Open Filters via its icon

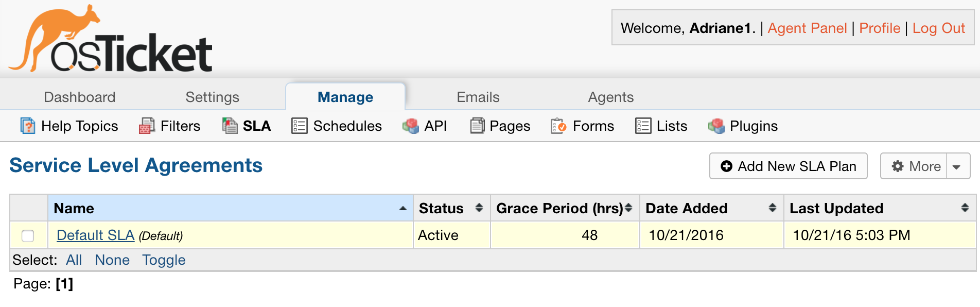coord(147,126)
